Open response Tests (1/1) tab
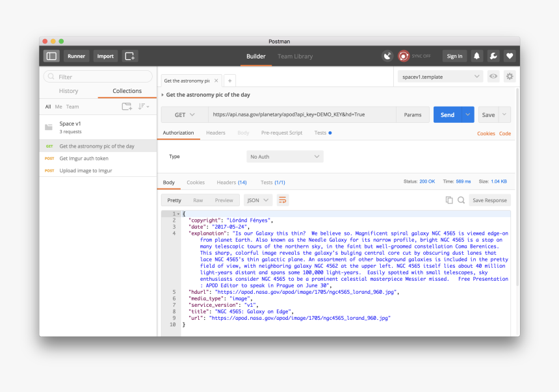 coord(273,182)
